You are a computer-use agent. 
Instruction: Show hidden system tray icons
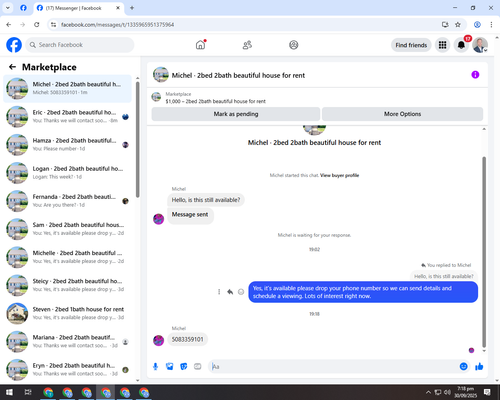point(428,392)
